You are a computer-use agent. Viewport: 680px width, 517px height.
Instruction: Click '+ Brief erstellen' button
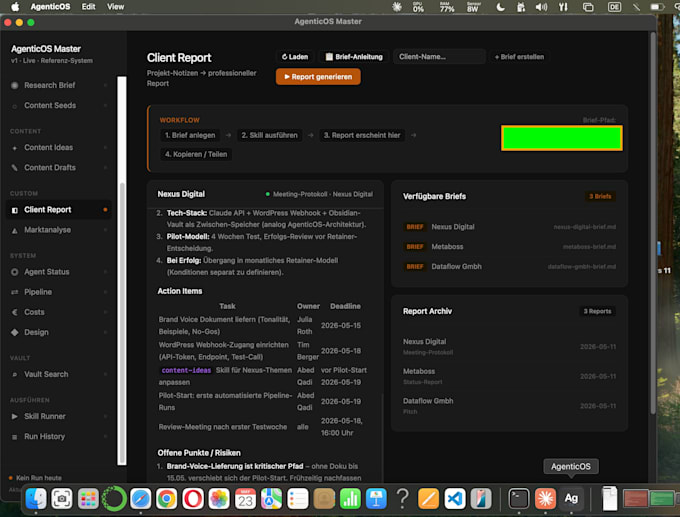(x=519, y=57)
